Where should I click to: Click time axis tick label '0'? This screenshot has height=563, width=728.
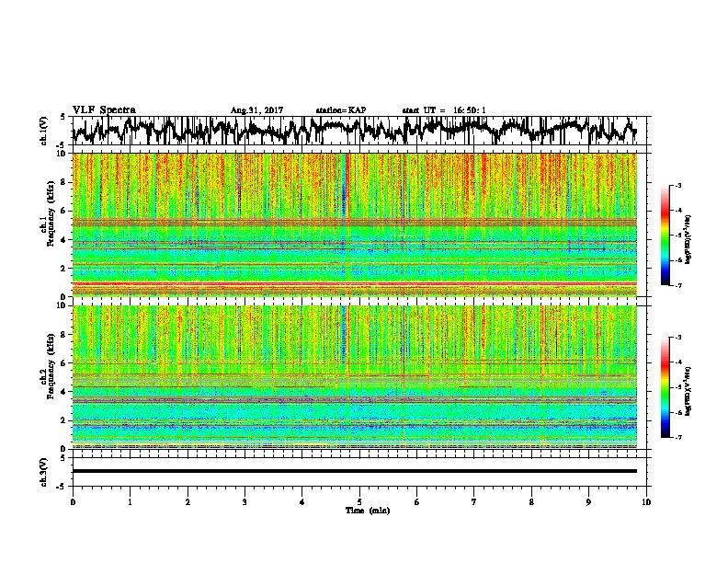(73, 502)
